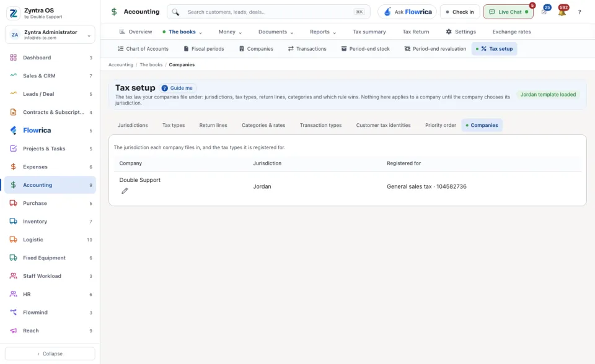Open Live Chat
This screenshot has width=595, height=364.
pyautogui.click(x=508, y=12)
